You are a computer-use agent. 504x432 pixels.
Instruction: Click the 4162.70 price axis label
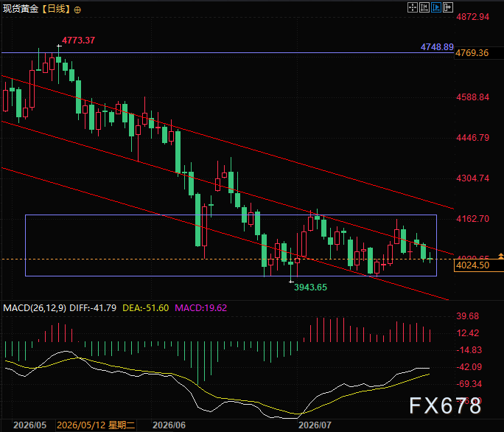[473, 219]
